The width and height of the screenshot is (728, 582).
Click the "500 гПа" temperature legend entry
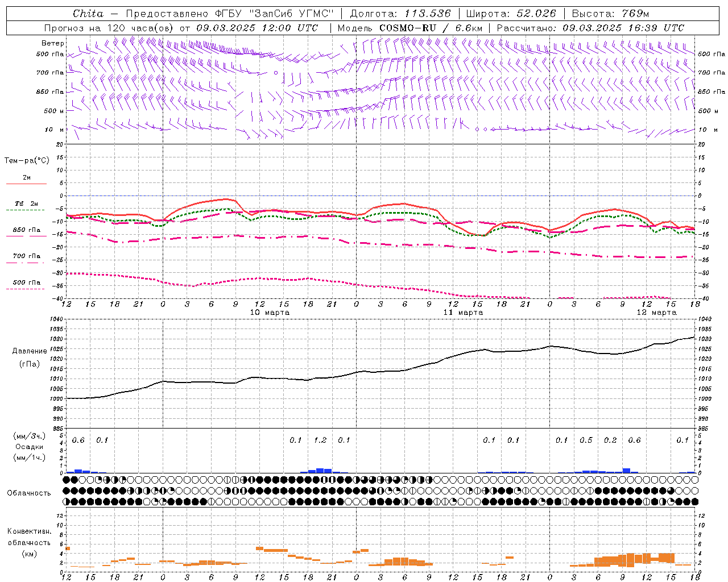pyautogui.click(x=27, y=282)
